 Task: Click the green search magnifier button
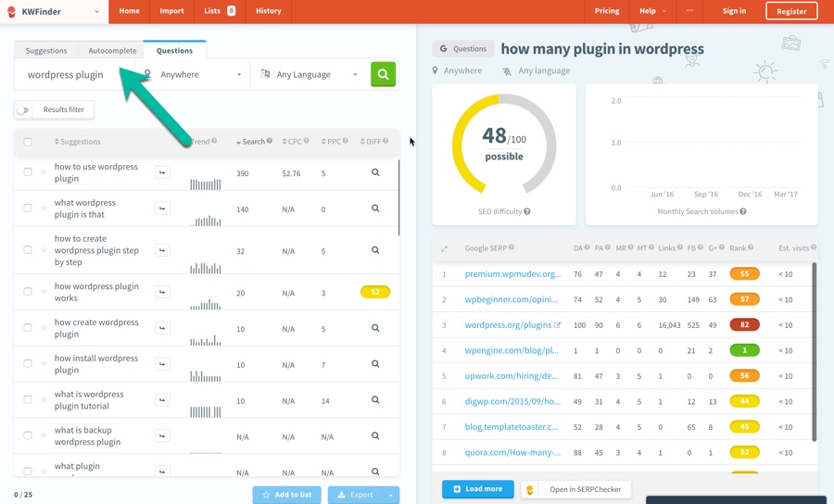click(383, 74)
